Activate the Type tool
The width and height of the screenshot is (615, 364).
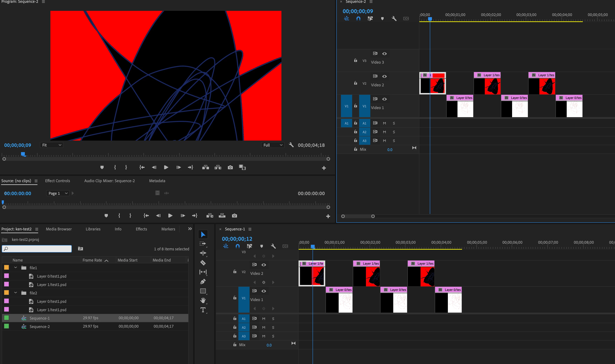tap(203, 310)
